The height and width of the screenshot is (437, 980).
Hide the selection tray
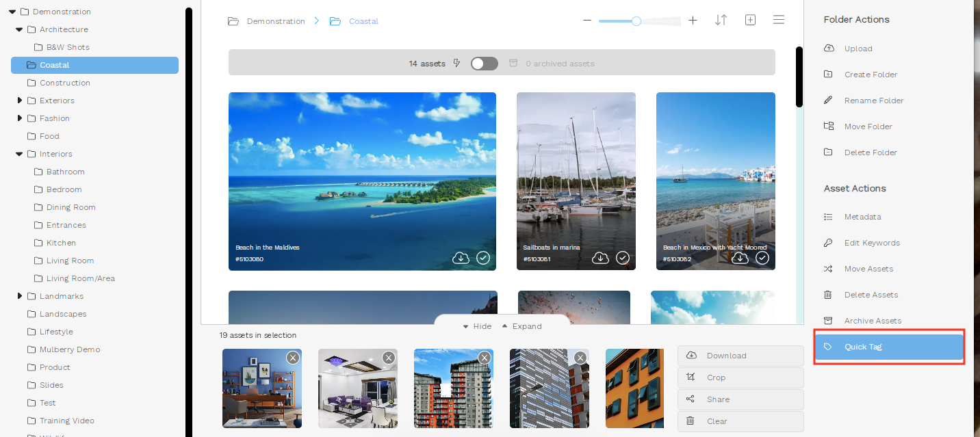tap(477, 326)
